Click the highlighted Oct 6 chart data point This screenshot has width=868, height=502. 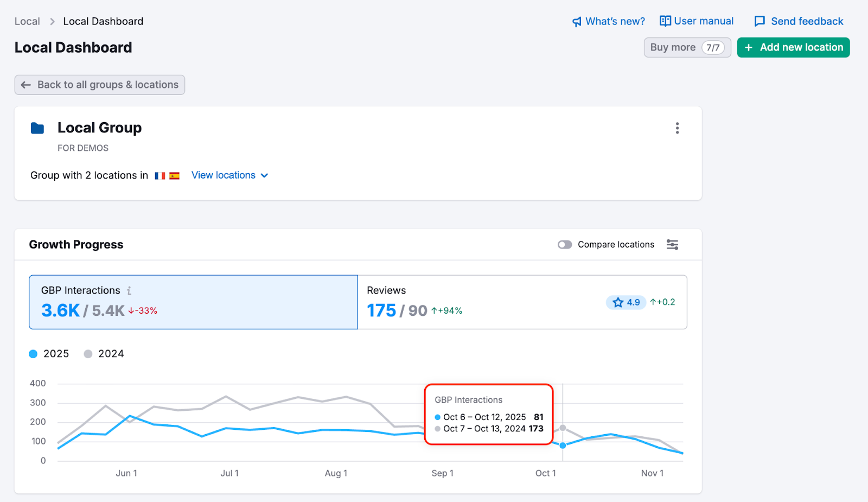point(563,445)
